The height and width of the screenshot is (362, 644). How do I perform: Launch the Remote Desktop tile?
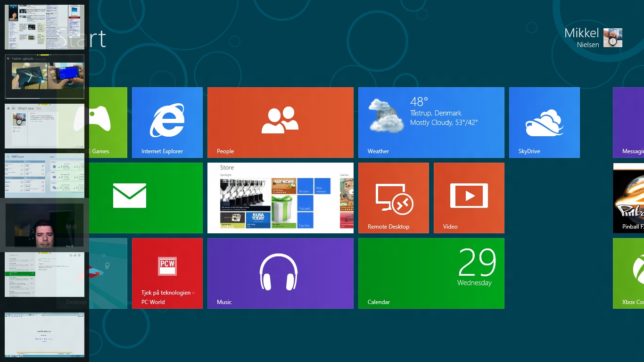394,198
